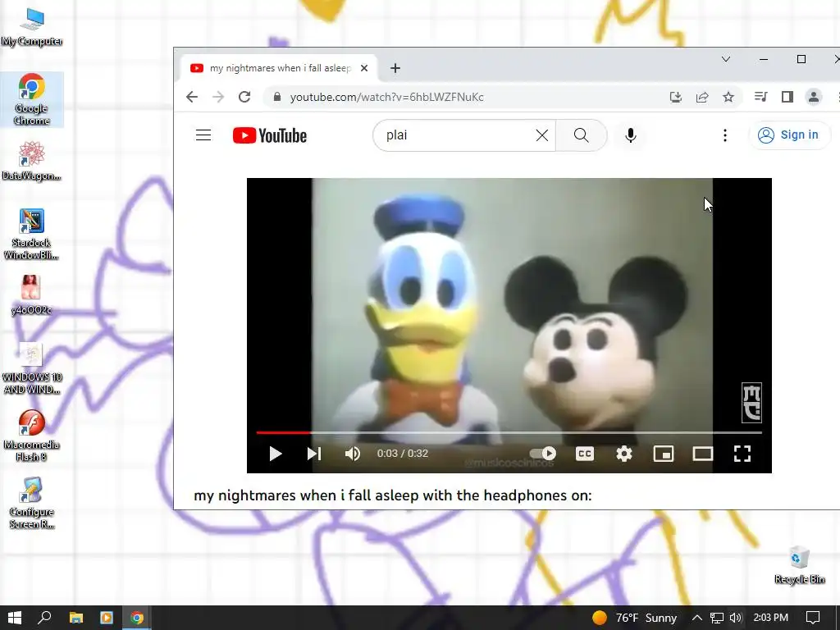The height and width of the screenshot is (630, 840).
Task: Submit search with magnifier button
Action: point(582,135)
